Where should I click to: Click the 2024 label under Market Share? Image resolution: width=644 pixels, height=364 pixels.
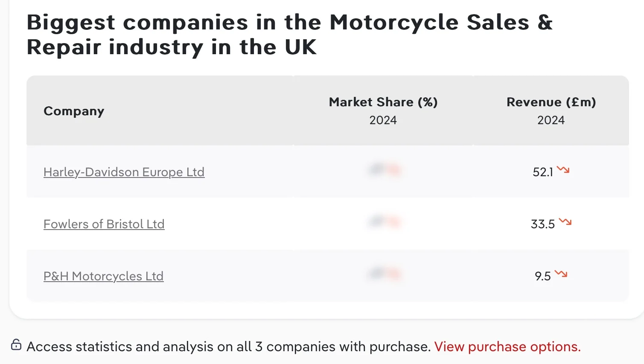pos(383,120)
